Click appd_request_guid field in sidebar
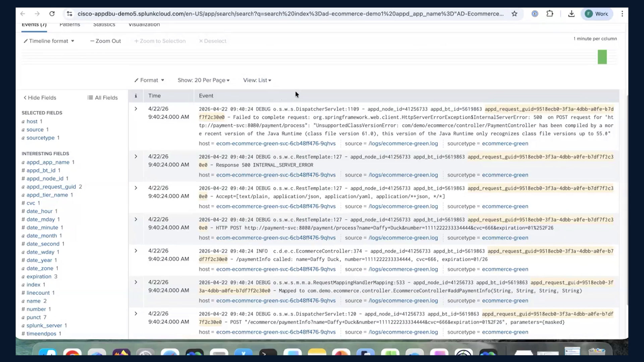Viewport: 644px width, 362px height. (51, 187)
